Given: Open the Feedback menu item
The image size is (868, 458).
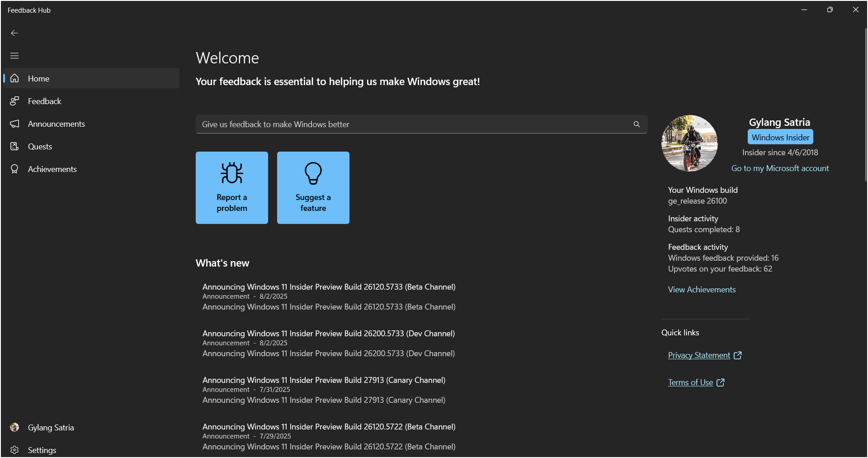Looking at the screenshot, I should pos(91,101).
